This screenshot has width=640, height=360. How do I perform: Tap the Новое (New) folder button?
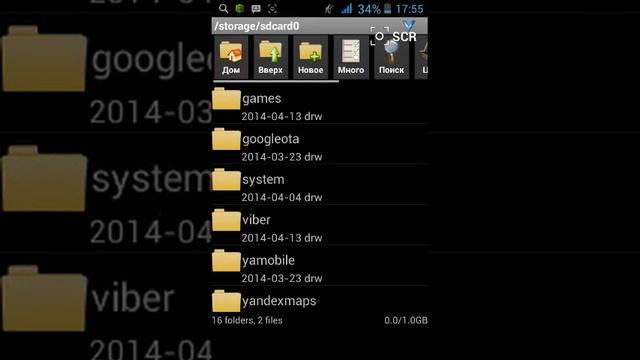point(311,57)
